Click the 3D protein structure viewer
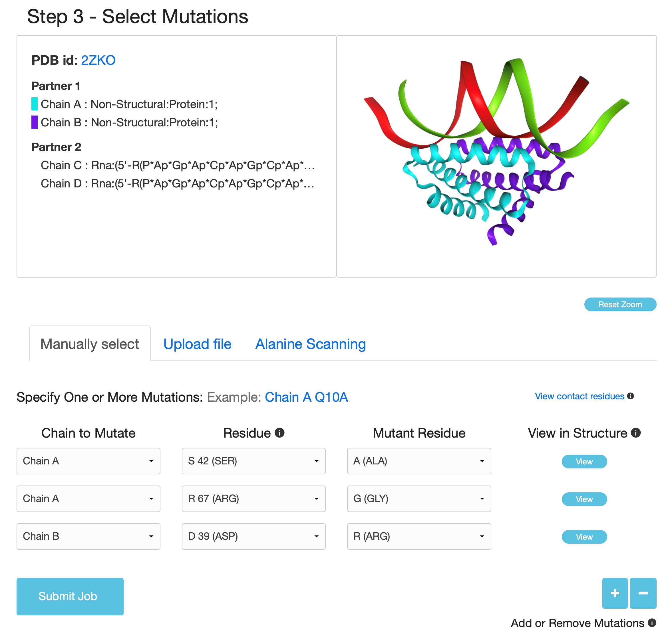 coord(496,156)
